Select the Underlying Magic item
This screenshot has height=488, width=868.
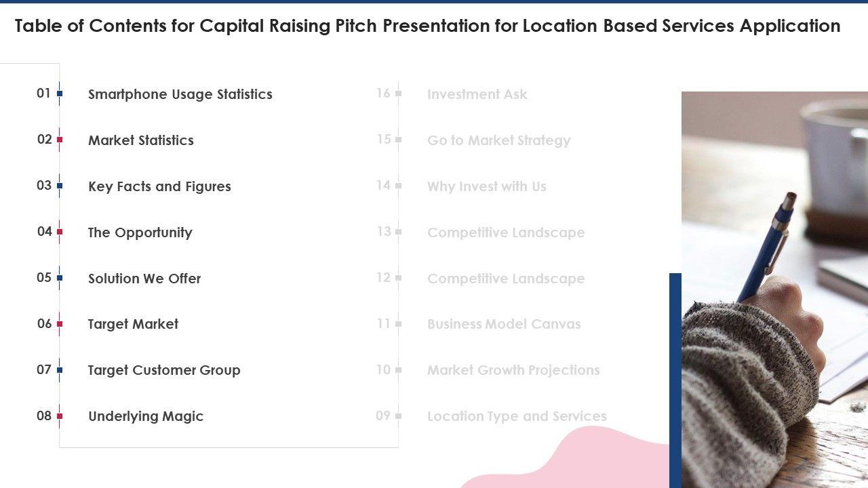click(146, 416)
